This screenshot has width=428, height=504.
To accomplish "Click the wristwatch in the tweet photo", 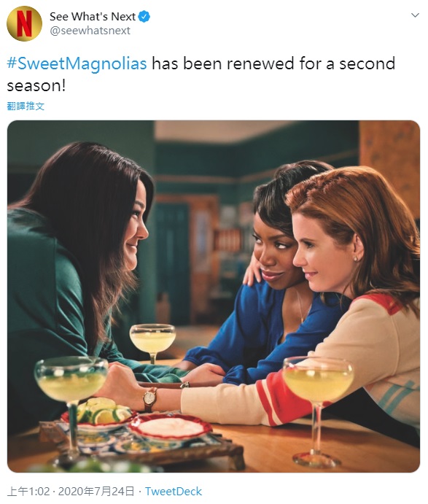I will point(150,399).
